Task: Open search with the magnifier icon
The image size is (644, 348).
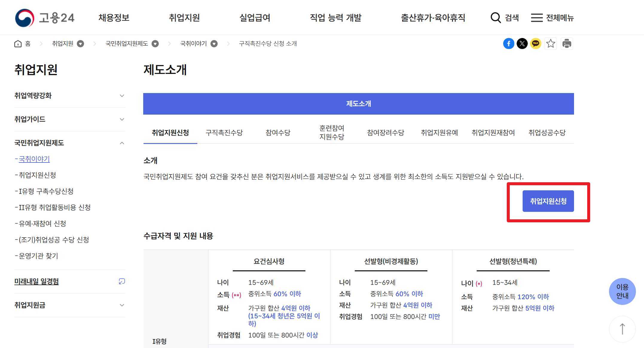Action: click(x=495, y=18)
